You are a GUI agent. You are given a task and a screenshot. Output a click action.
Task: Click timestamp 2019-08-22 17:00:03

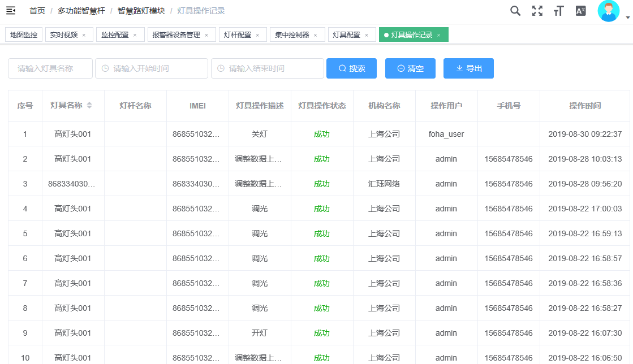click(585, 209)
